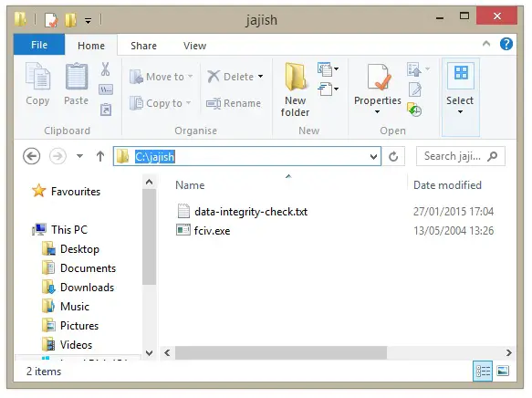
Task: Expand the Move to dropdown
Action: point(190,77)
